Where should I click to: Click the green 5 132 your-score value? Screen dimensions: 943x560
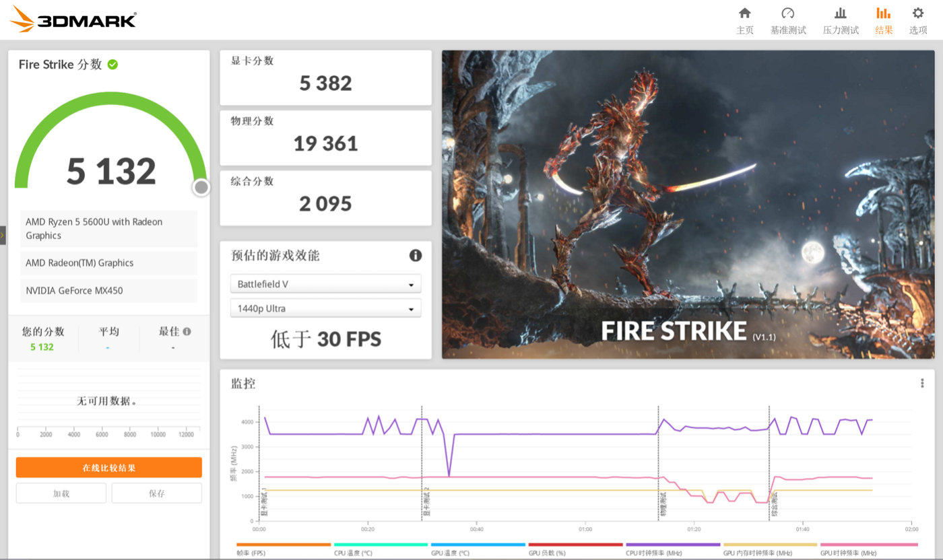pyautogui.click(x=42, y=347)
